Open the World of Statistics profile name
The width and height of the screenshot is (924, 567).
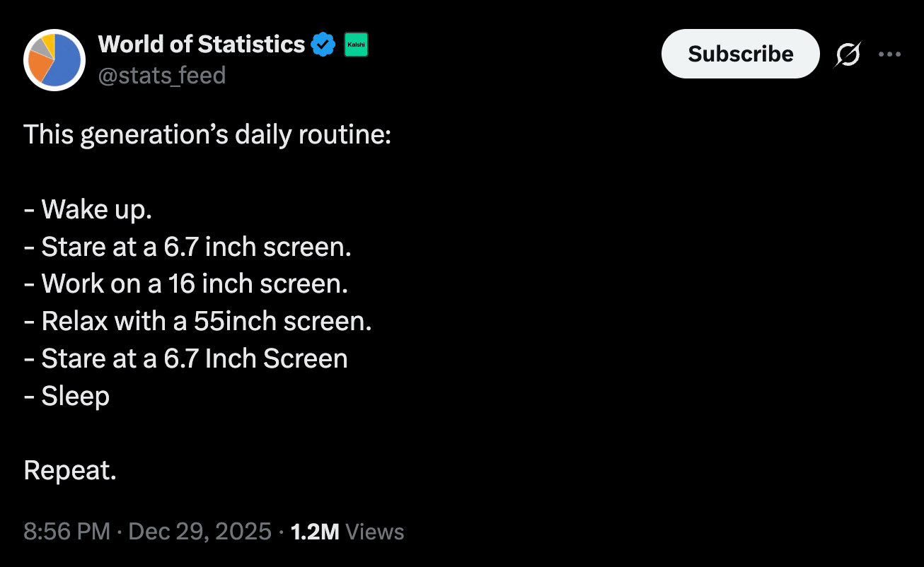pyautogui.click(x=201, y=45)
